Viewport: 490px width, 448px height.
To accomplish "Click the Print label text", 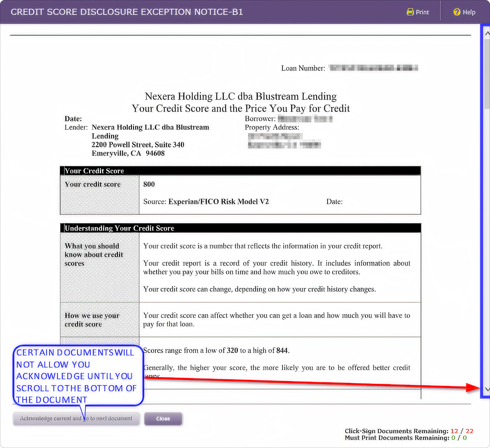I will (x=423, y=12).
